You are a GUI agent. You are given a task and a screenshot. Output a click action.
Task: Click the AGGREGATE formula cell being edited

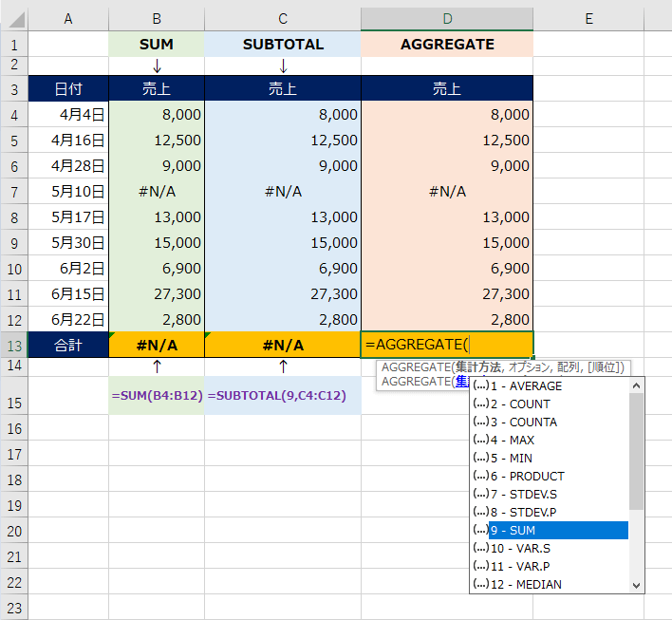[446, 344]
